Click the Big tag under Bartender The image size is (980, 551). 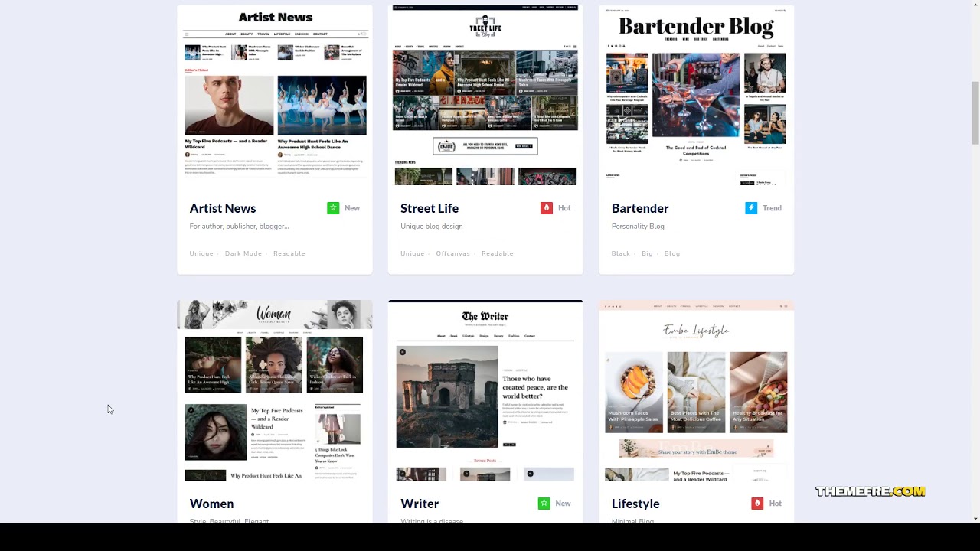click(x=648, y=253)
